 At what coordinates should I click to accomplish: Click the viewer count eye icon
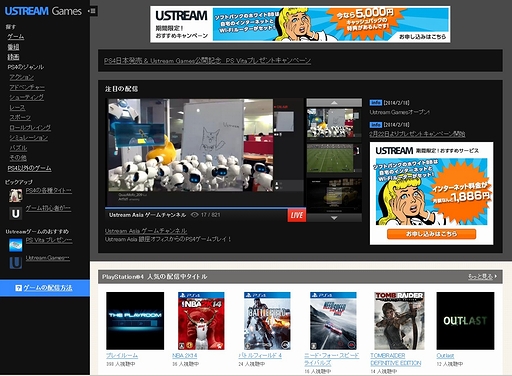click(195, 215)
